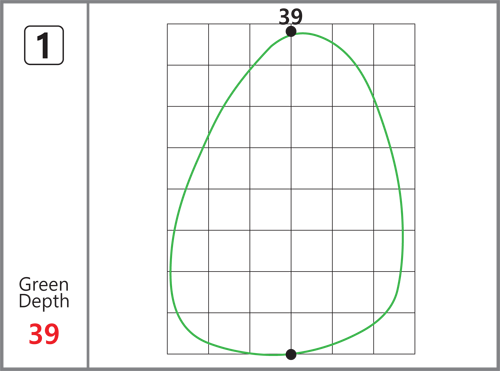Click the bottom-right corner cell of the grid

[394, 333]
